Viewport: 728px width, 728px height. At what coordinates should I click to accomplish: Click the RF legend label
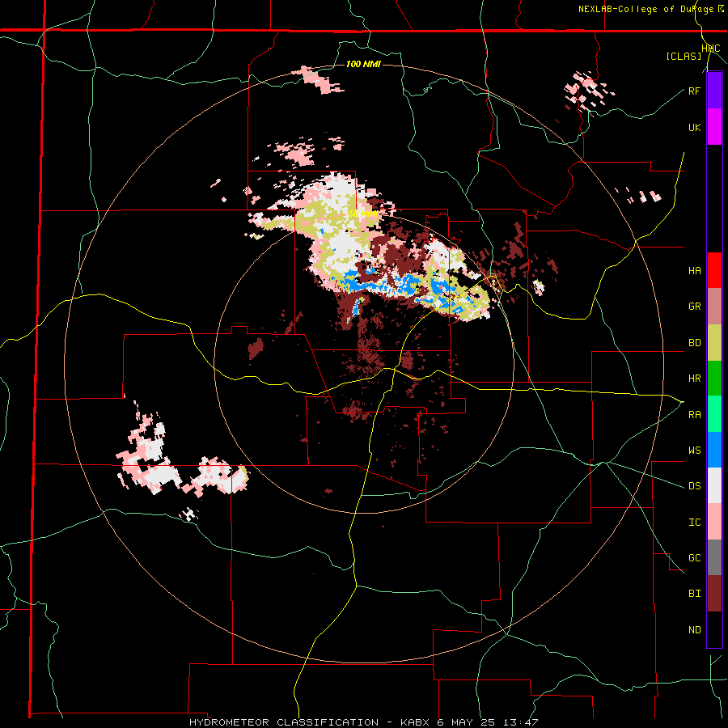pyautogui.click(x=694, y=91)
